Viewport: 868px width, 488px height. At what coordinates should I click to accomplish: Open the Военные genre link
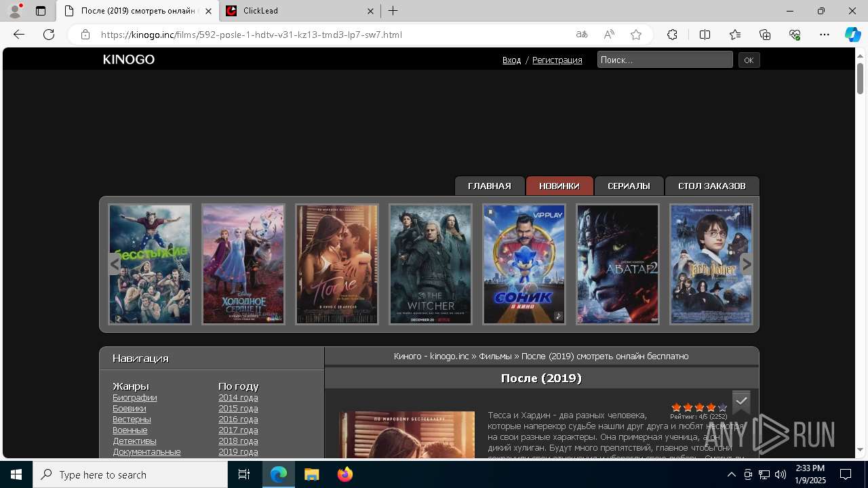130,430
